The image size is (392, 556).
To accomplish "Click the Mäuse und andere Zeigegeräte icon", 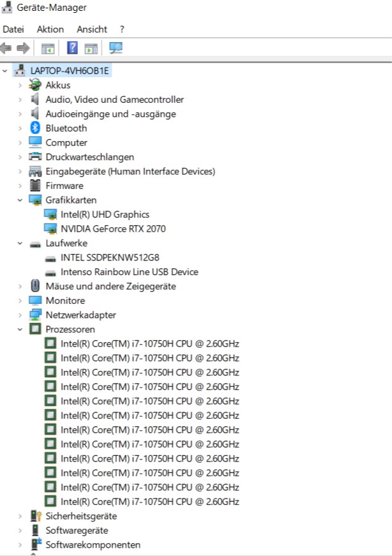I will (x=34, y=286).
